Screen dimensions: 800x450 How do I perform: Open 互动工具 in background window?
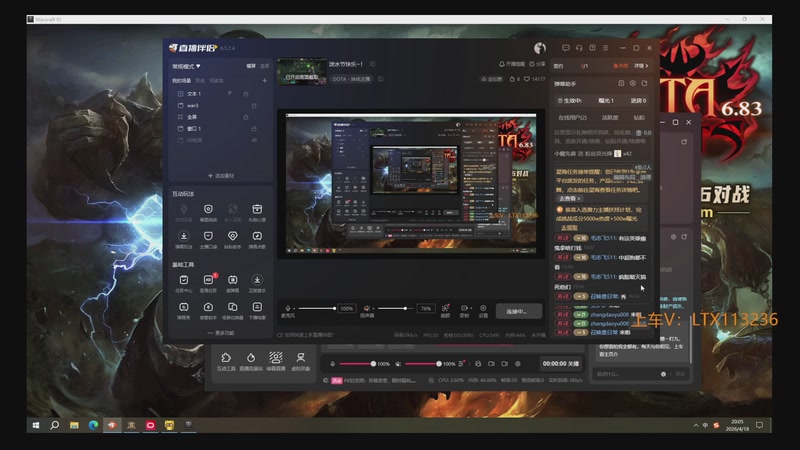tap(226, 361)
